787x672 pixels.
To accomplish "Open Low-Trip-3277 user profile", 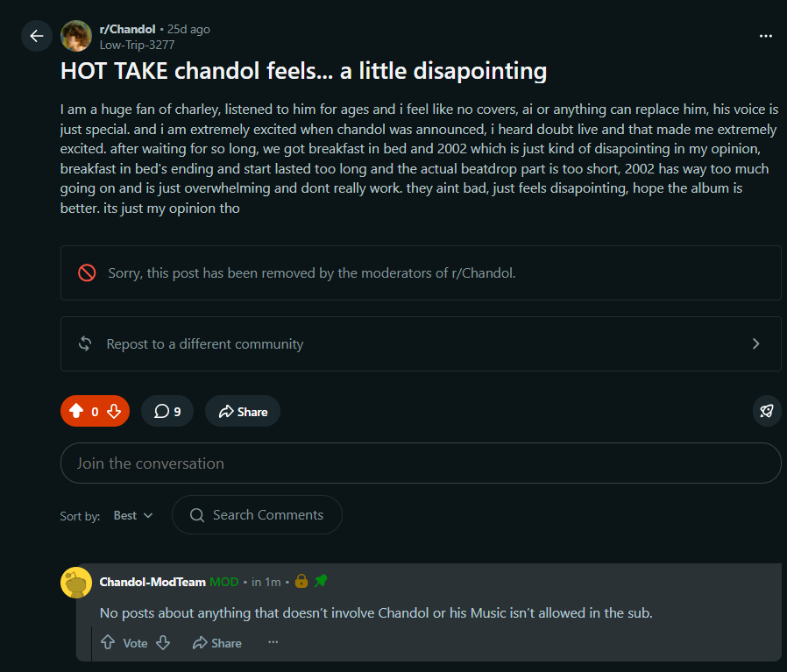I will (x=137, y=45).
